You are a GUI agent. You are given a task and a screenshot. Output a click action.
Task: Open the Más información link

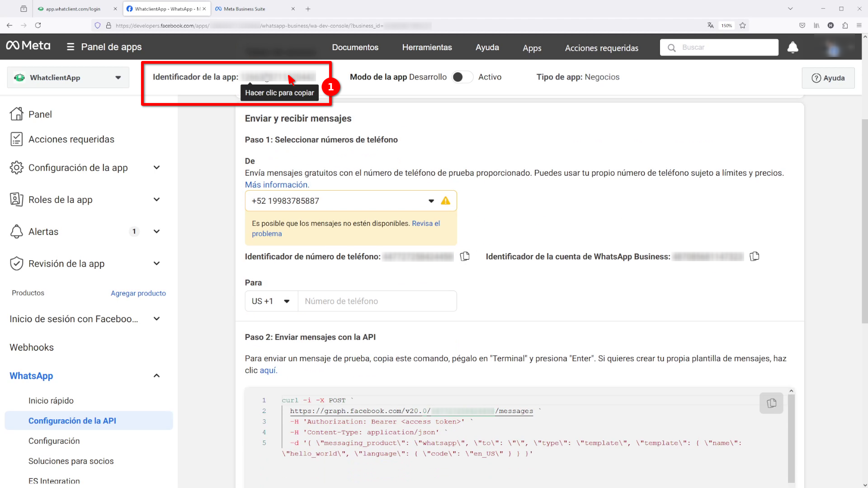tap(277, 184)
